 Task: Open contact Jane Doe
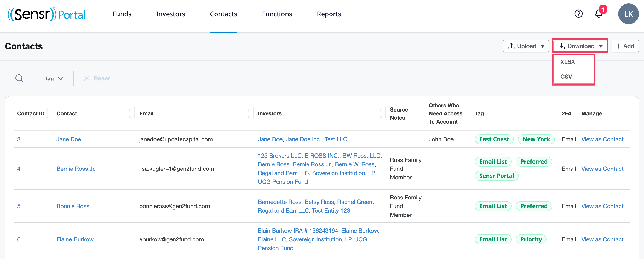point(69,139)
